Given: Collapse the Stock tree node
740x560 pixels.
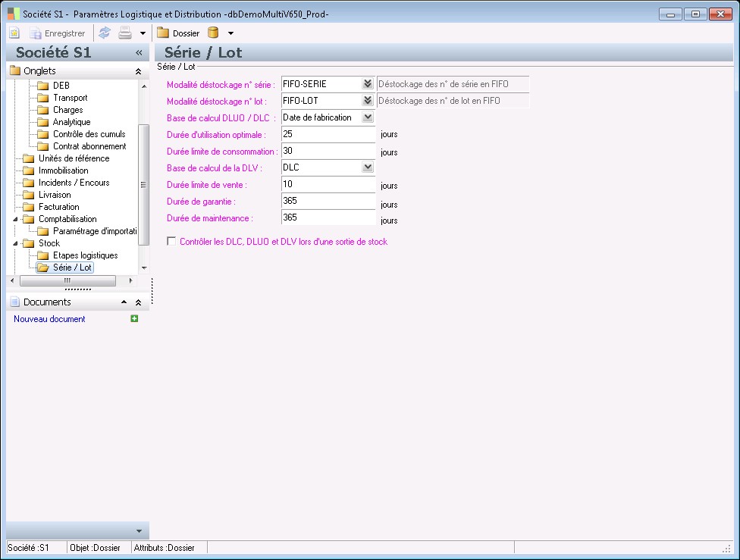Looking at the screenshot, I should point(17,243).
